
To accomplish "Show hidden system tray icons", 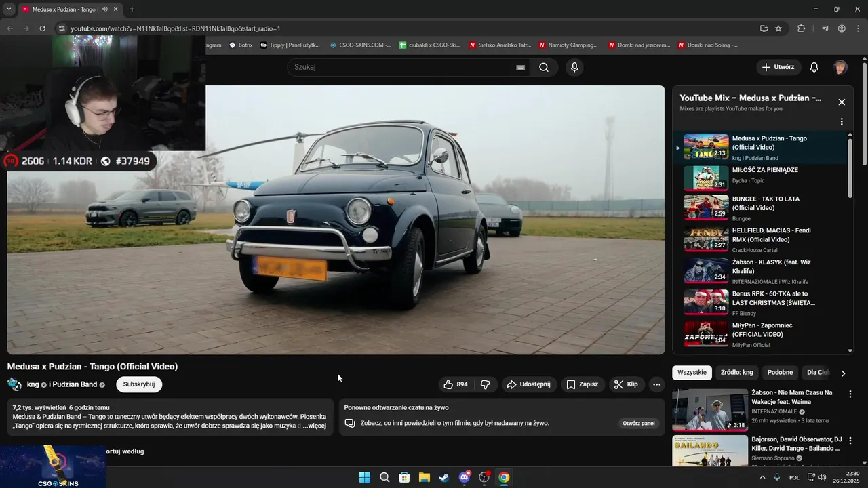I will 762,477.
